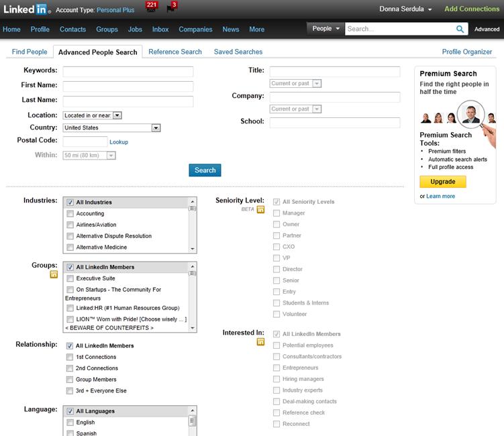Click the LinkedIn logo

[24, 9]
